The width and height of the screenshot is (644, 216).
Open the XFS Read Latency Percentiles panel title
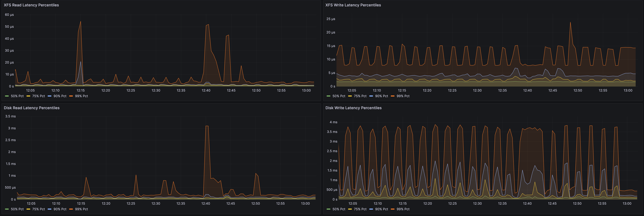tap(31, 5)
